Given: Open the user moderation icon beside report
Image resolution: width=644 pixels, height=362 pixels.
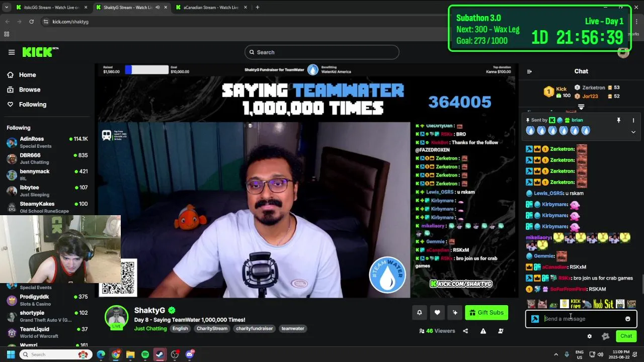Looking at the screenshot, I should tap(501, 331).
